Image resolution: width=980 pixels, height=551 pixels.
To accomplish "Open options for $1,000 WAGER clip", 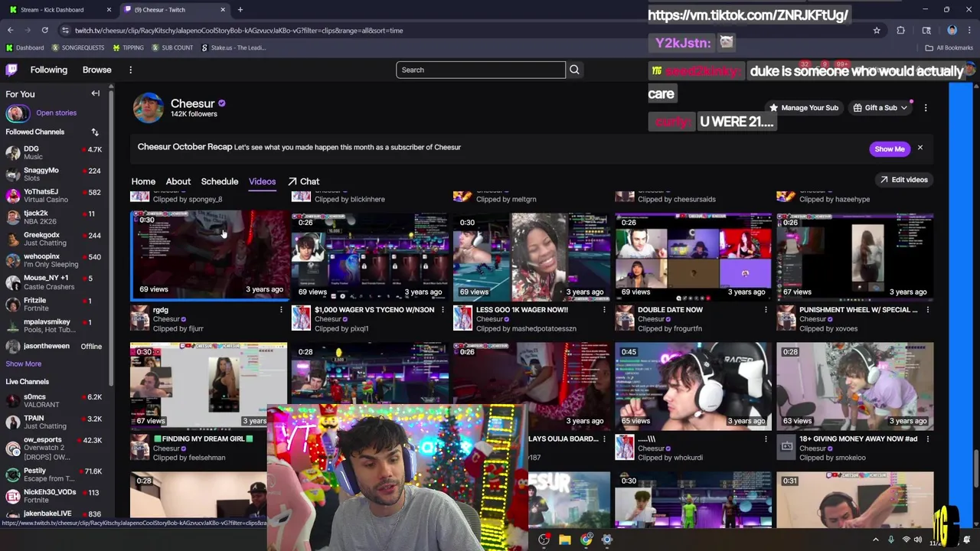I will pos(443,310).
